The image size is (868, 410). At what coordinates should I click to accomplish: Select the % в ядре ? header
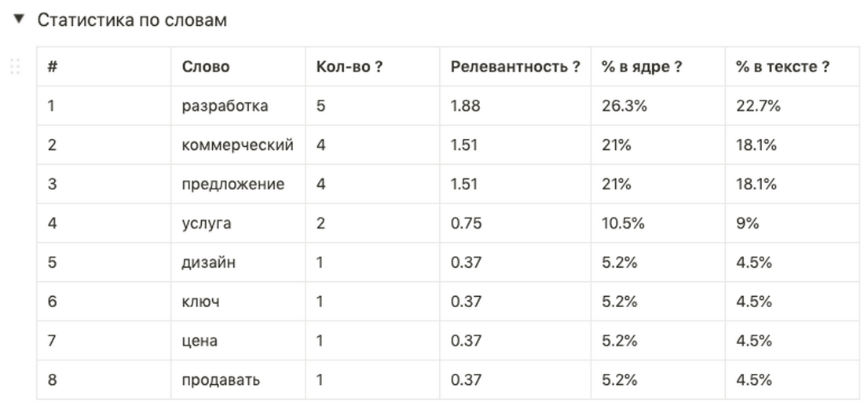658,67
